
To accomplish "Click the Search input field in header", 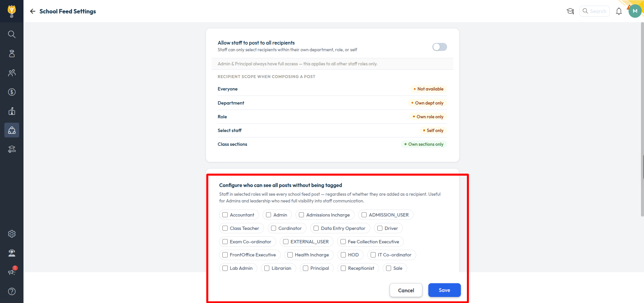I will (x=595, y=11).
